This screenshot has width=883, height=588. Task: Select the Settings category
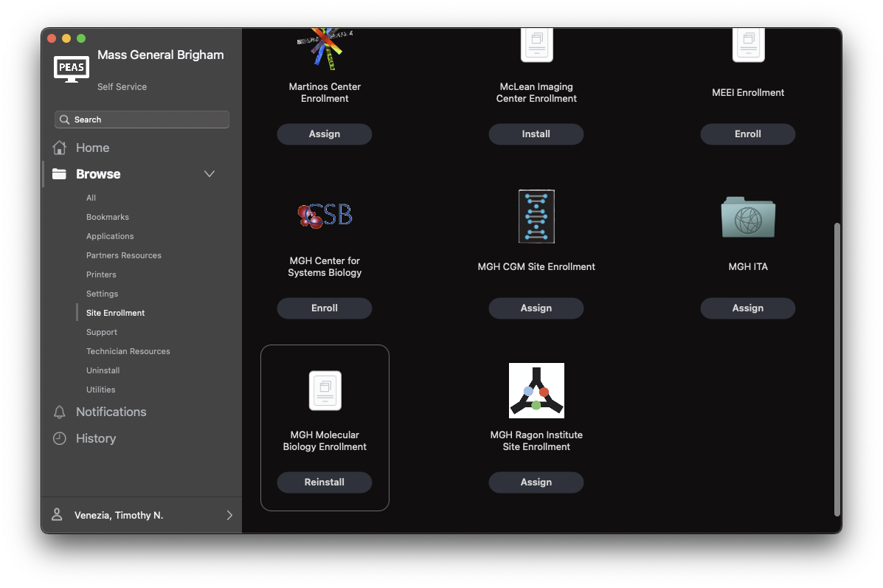(102, 294)
